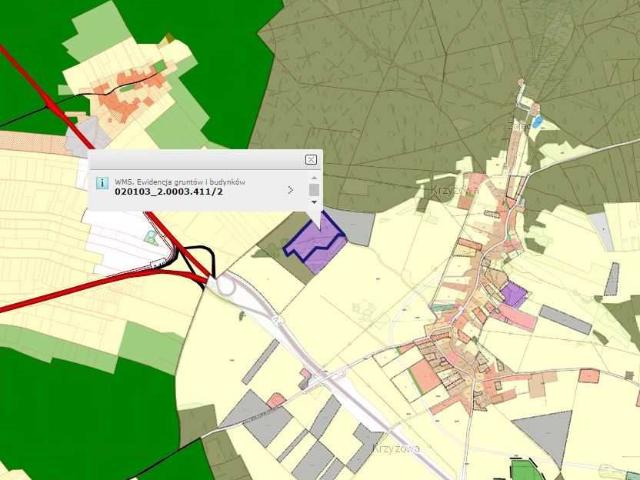Click the small purple parcel in village
The width and height of the screenshot is (640, 480).
pos(513,294)
